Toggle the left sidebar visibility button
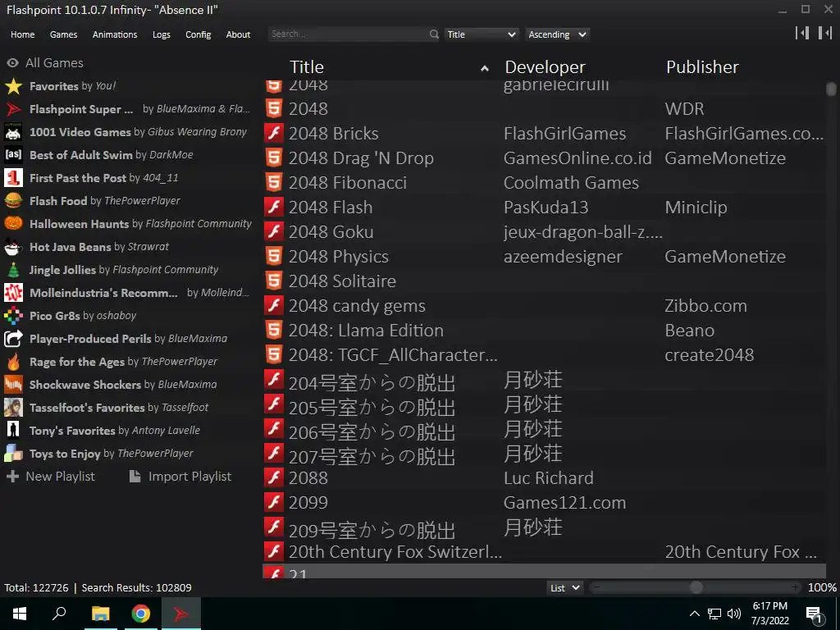 (x=802, y=33)
